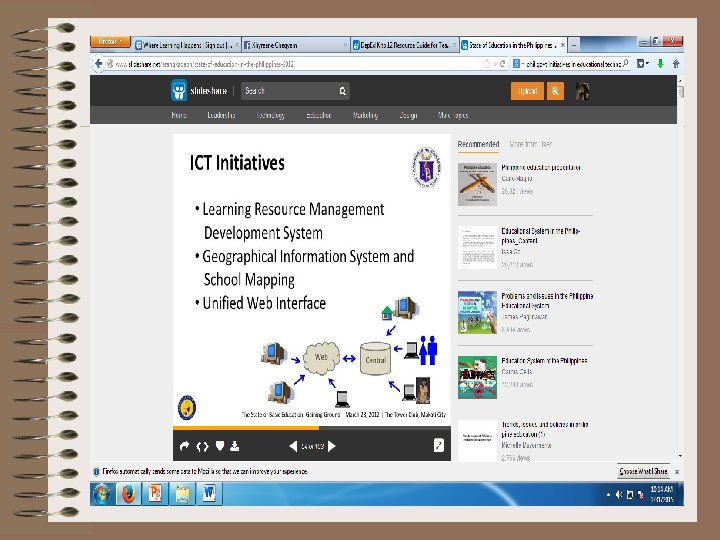Click the share arrow icon under slide
The image size is (720, 540).
(x=184, y=446)
